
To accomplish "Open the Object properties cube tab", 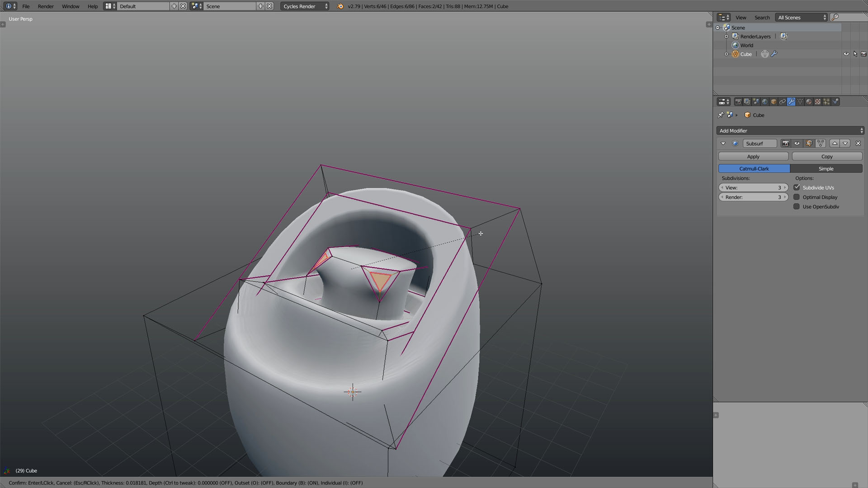I will click(774, 102).
